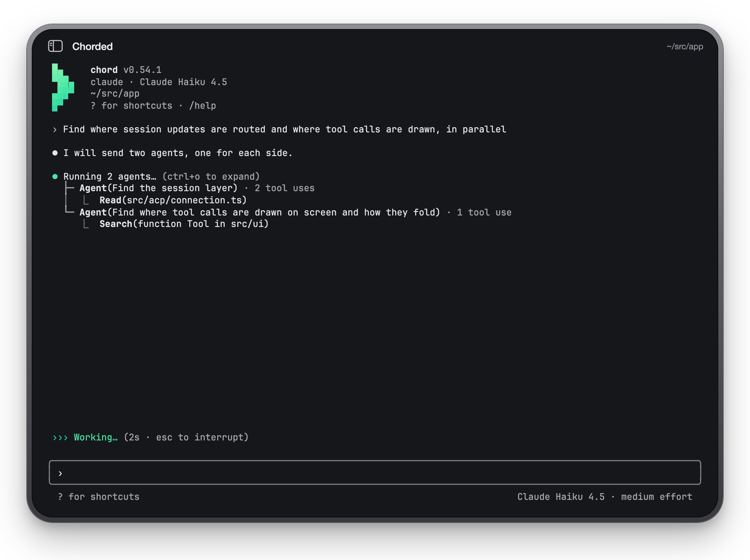Screen dimensions: 750x560
Task: Click 'claude · Claude Haiku 4.5' header line
Action: tap(159, 82)
